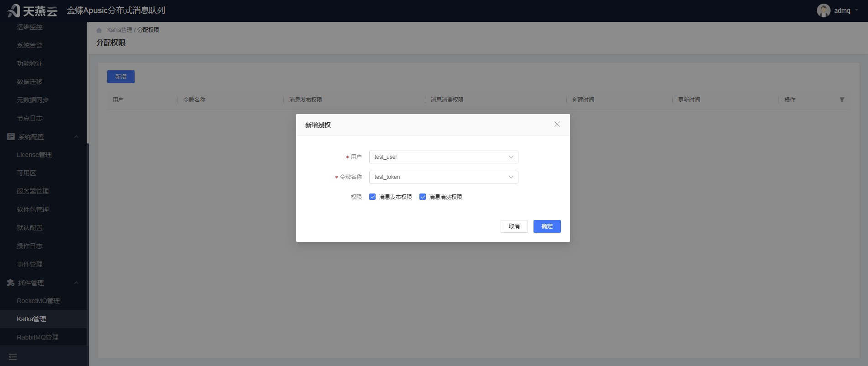Toggle the 消息消费权限 checkbox
The height and width of the screenshot is (366, 868).
[x=423, y=197]
